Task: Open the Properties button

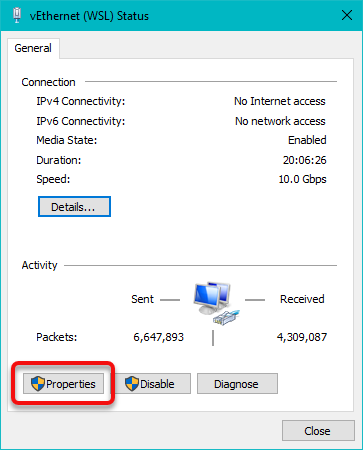Action: point(63,384)
